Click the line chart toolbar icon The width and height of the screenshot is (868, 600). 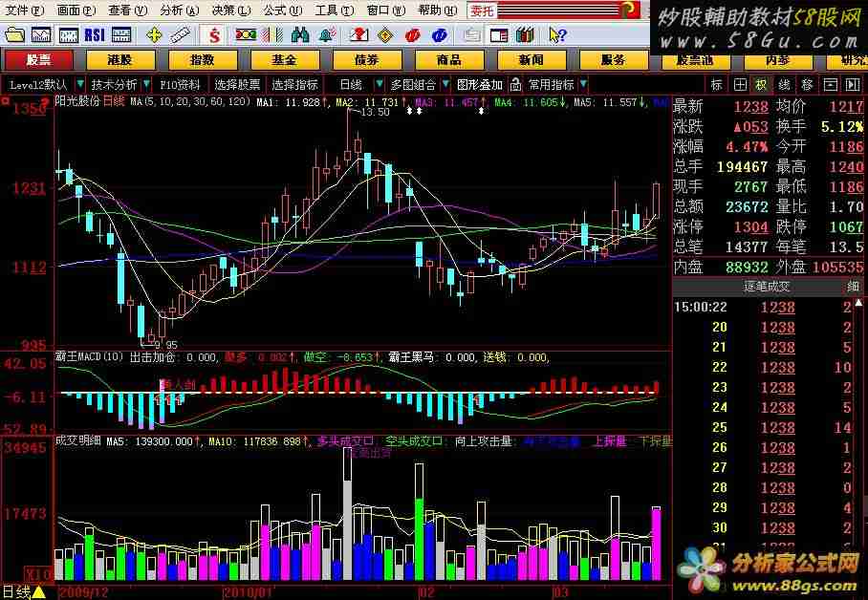click(x=41, y=35)
